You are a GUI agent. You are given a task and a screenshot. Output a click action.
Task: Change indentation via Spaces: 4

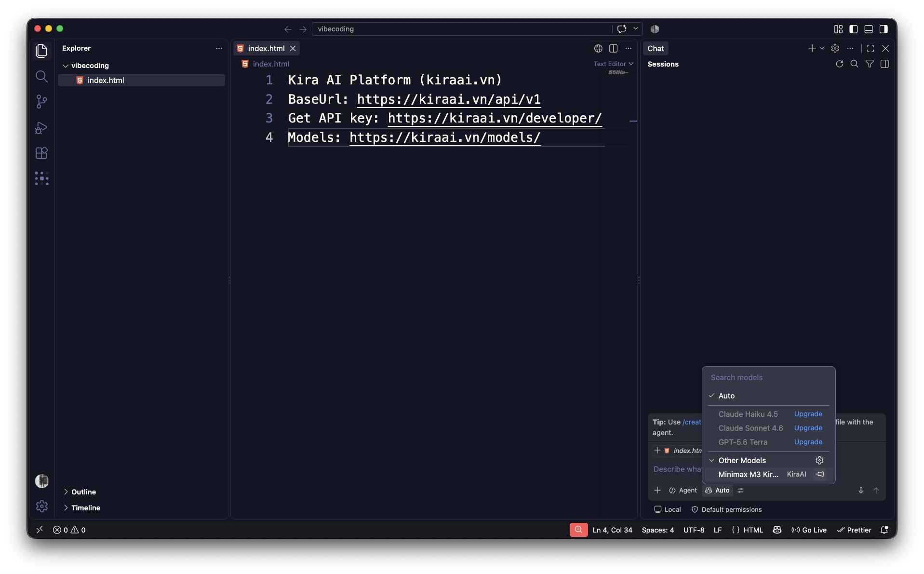(657, 530)
